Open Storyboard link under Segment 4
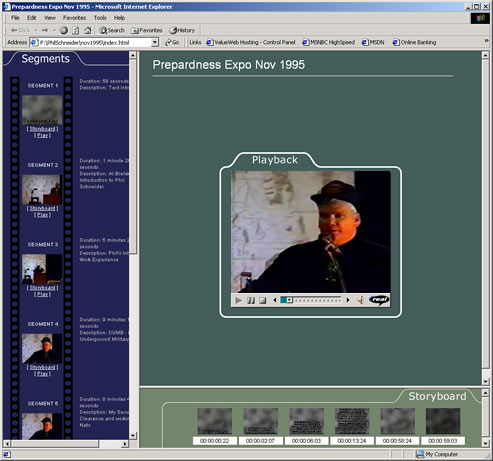 point(42,367)
